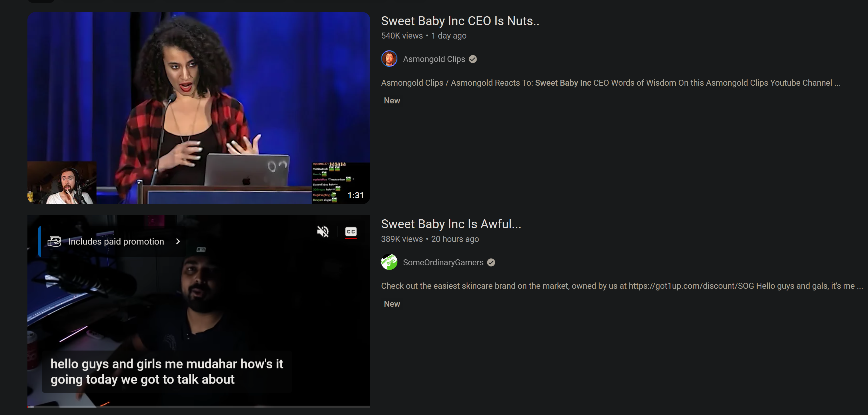Open 'Sweet Baby Inc Is Awful...' title

click(451, 224)
